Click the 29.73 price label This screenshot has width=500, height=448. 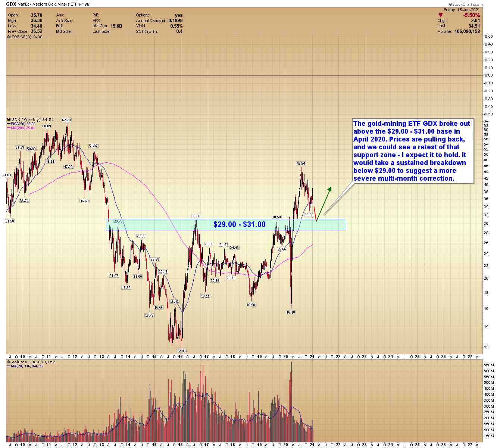tap(118, 221)
